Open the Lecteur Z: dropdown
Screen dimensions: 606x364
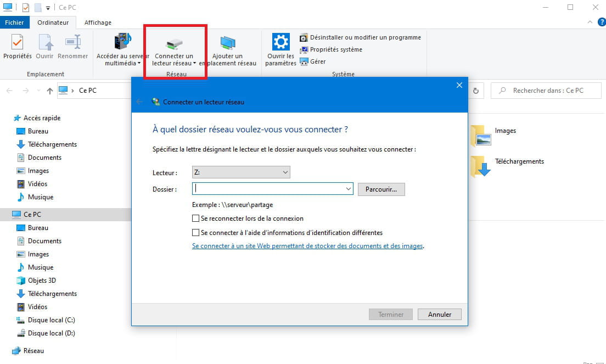coord(241,172)
